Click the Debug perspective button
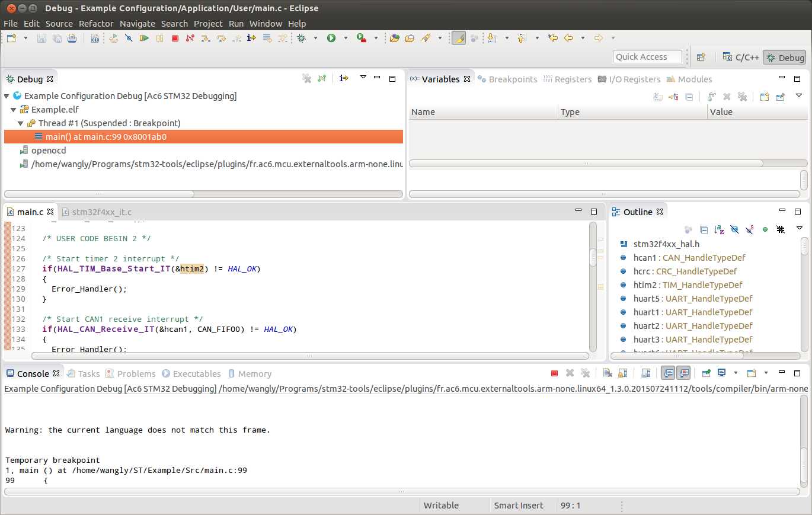812x515 pixels. [x=785, y=57]
